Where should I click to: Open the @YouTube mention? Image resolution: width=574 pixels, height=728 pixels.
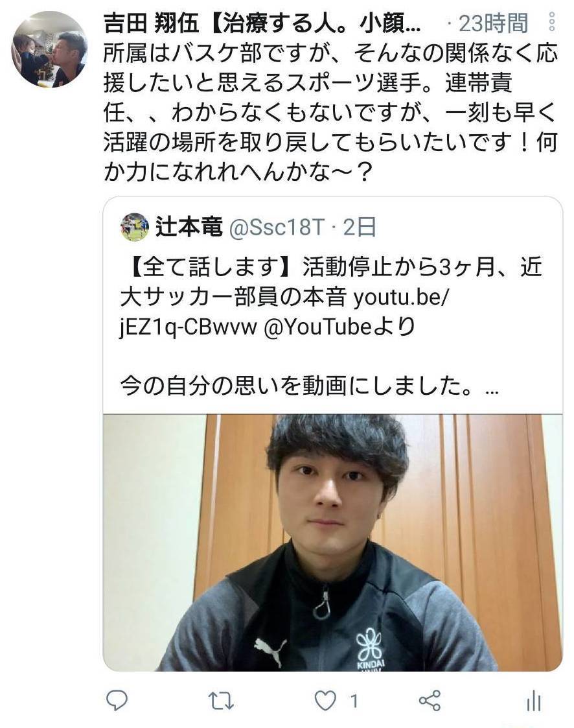pos(318,327)
